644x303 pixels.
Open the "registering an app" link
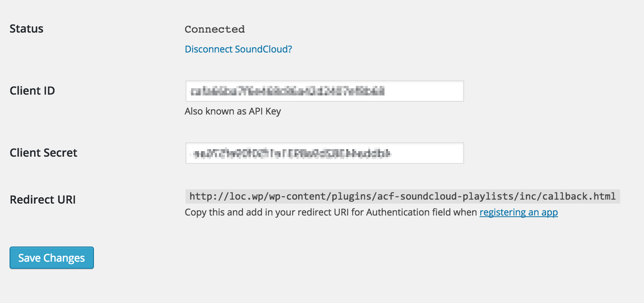click(518, 212)
